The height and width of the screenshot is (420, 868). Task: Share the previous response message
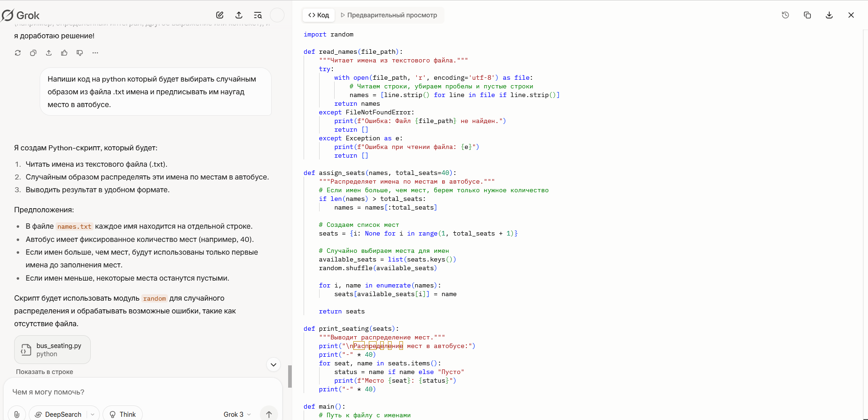[x=49, y=53]
